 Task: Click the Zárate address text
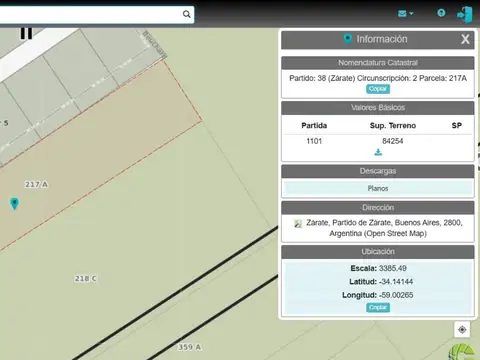click(384, 228)
